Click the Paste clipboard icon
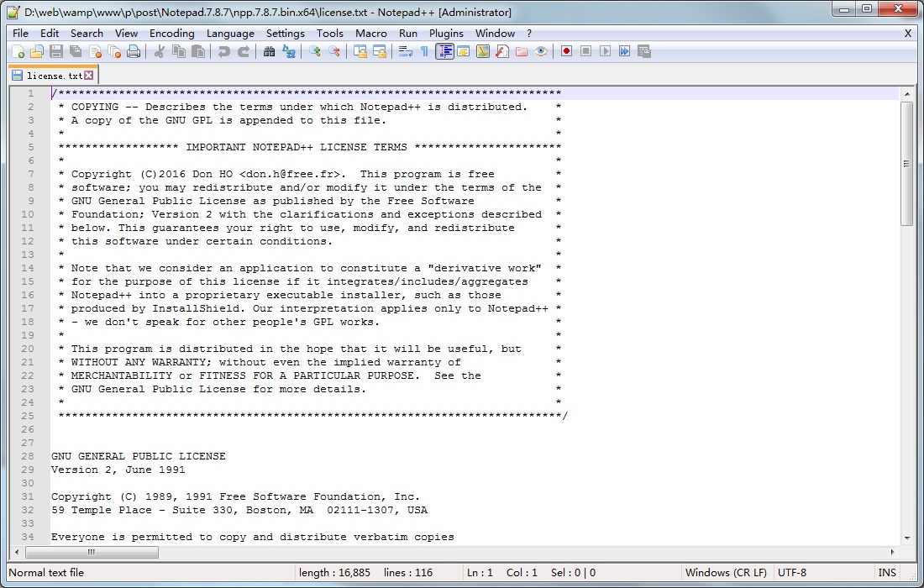 point(198,52)
